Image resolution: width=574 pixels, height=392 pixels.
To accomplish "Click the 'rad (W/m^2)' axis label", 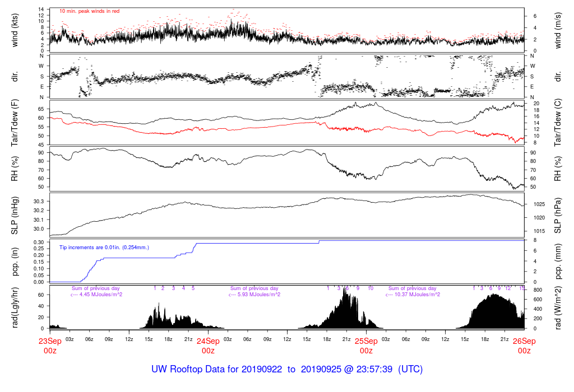I will [558, 307].
